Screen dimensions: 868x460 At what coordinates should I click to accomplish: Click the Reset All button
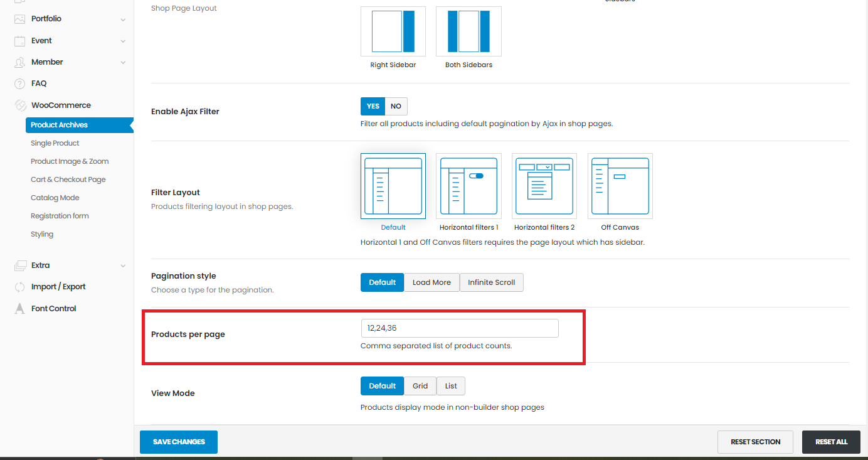pos(831,442)
